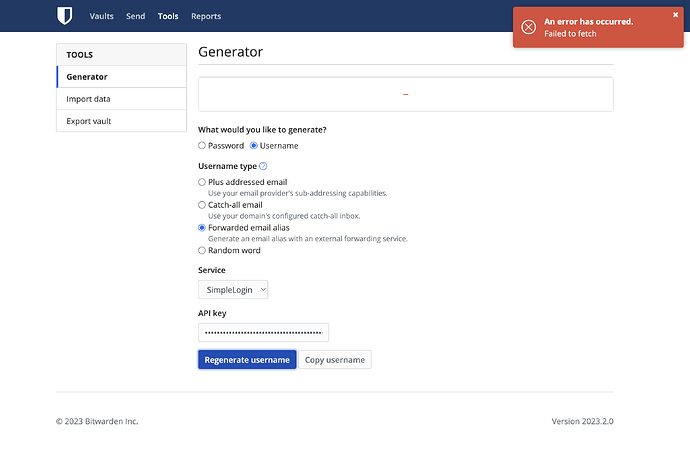Open the Reports tab
Screen dimensions: 690x465
pyautogui.click(x=206, y=16)
